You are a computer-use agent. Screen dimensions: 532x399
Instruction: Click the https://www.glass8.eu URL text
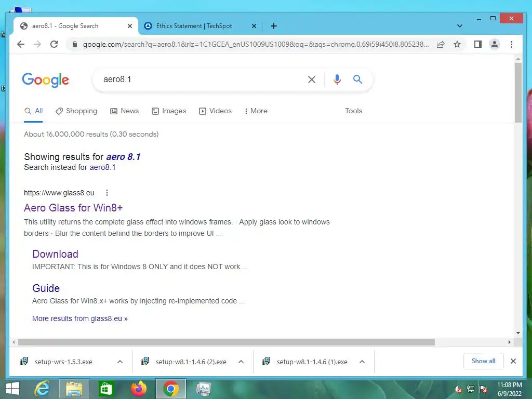(59, 193)
